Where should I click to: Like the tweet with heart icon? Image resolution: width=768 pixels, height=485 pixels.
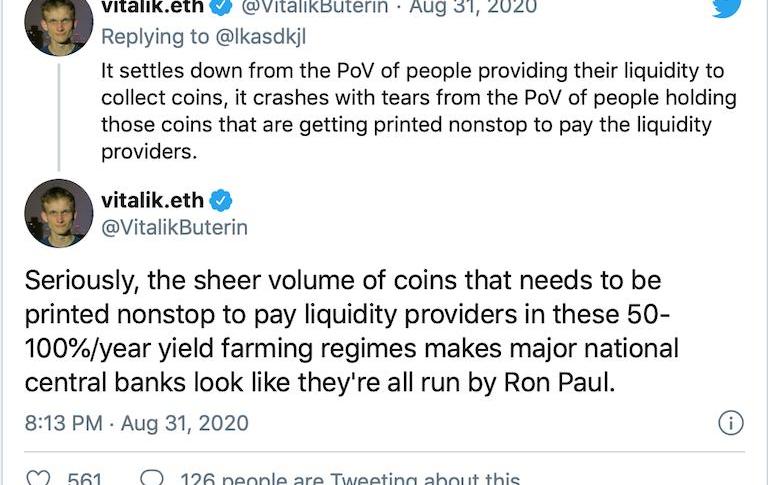[x=38, y=478]
